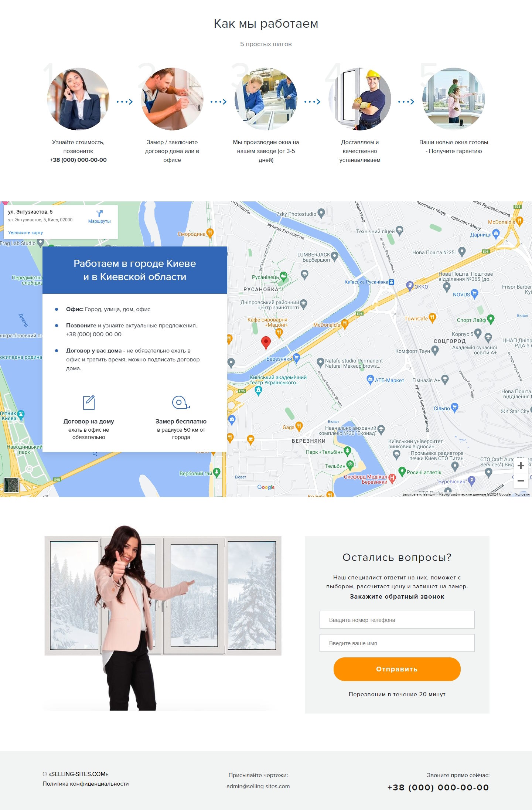Screen dimensions: 532x810
Task: Focus the Введите ваше имя field
Action: pos(397,643)
